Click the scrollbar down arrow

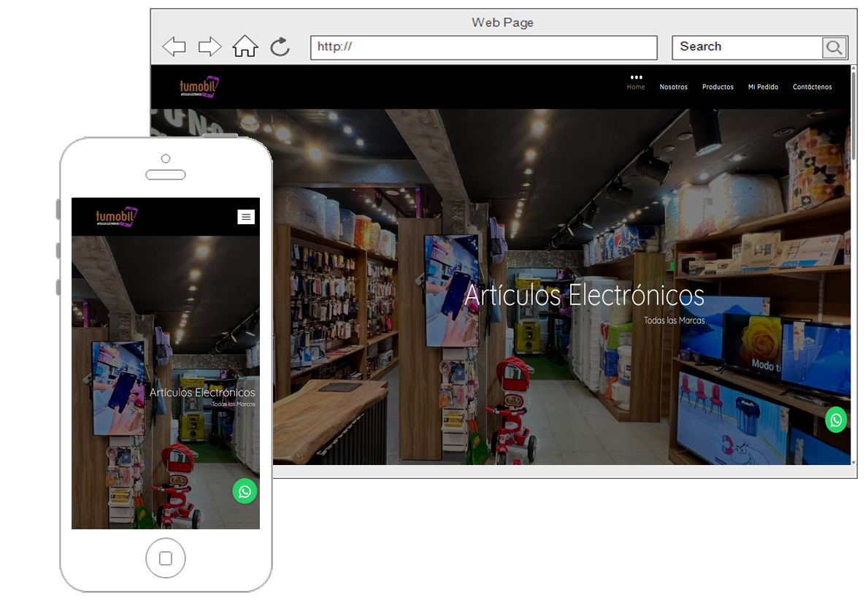coord(853,461)
